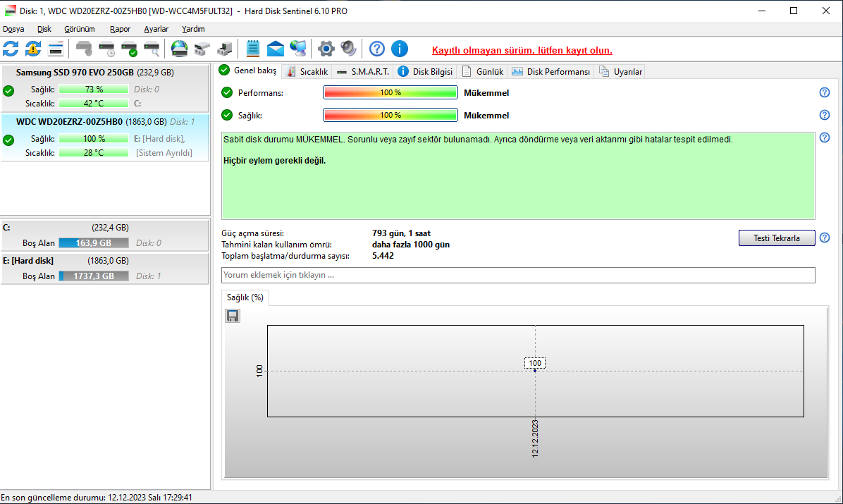Select the C: partition entry

click(x=105, y=235)
